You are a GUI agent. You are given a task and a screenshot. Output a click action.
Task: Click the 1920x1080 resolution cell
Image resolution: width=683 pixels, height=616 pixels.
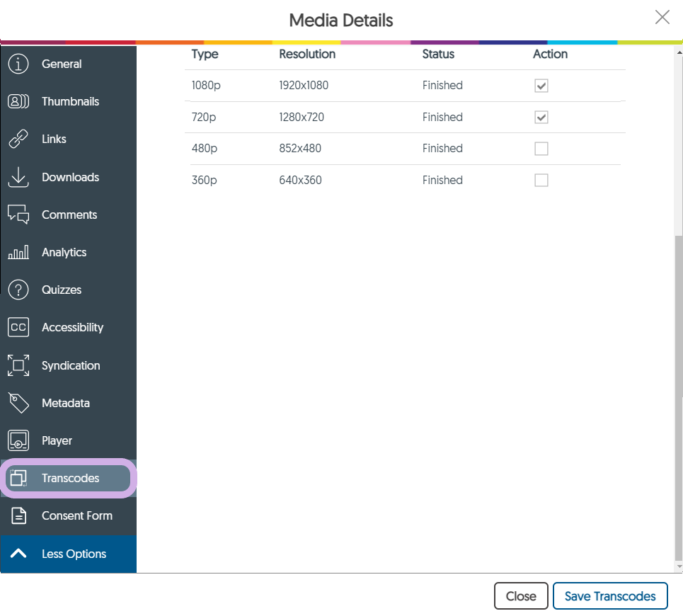[x=304, y=86]
